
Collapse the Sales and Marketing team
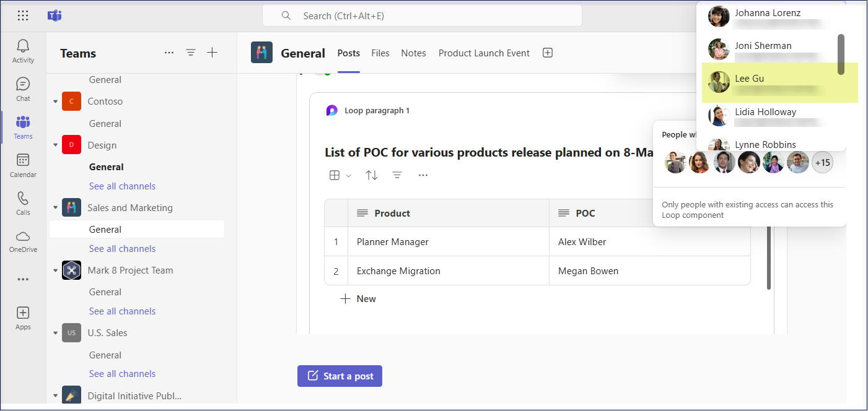[x=56, y=208]
